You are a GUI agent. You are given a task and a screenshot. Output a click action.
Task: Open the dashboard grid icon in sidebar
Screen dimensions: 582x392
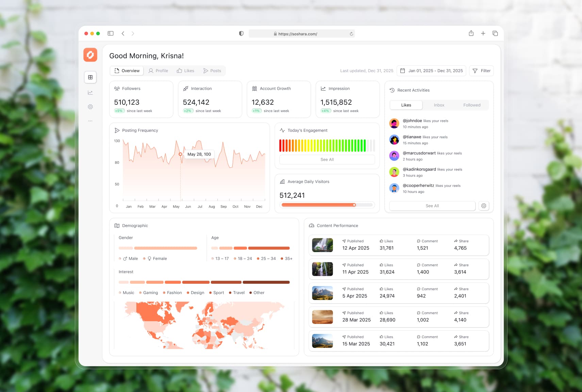click(90, 77)
